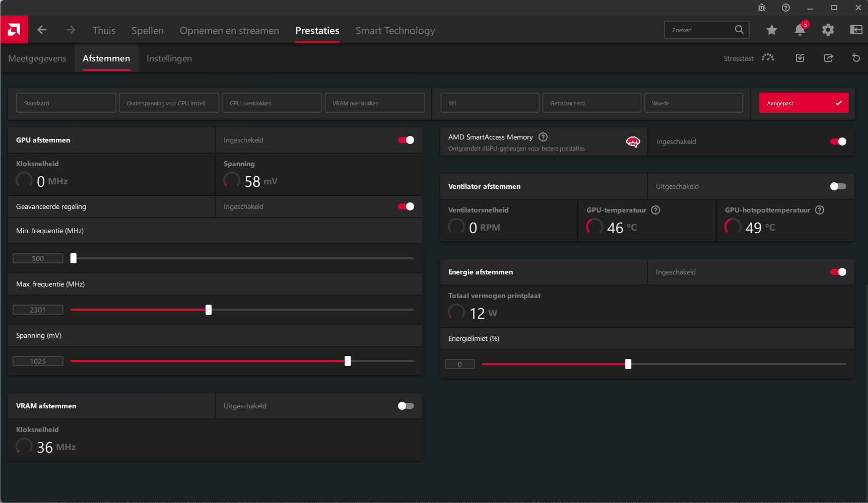This screenshot has width=868, height=503.
Task: Open notifications bell icon
Action: [x=800, y=30]
